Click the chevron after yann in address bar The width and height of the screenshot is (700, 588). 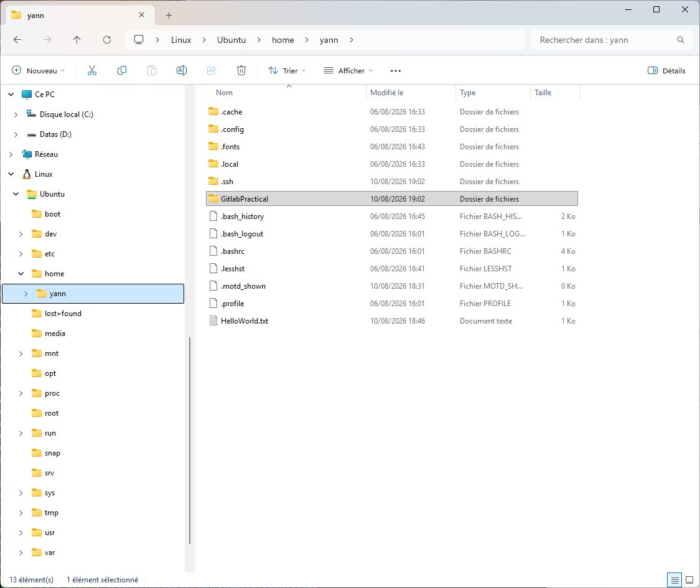tap(352, 40)
